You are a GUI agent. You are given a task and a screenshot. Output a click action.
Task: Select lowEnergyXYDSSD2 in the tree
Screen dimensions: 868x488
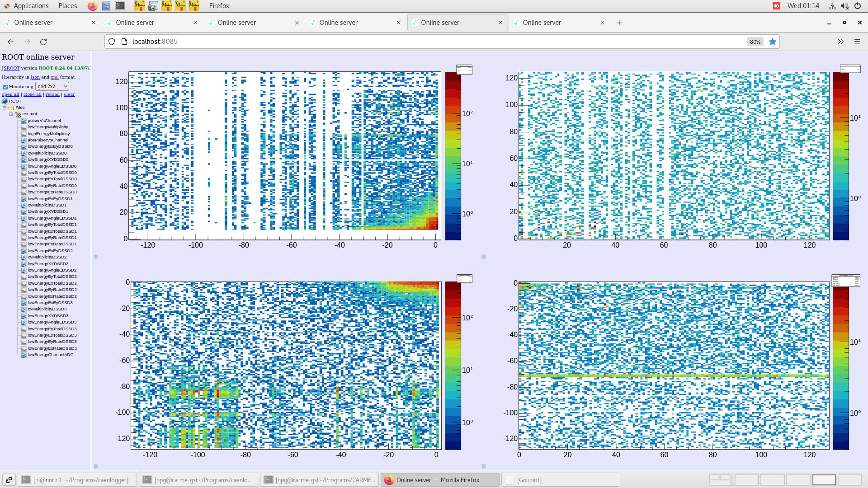(x=47, y=264)
